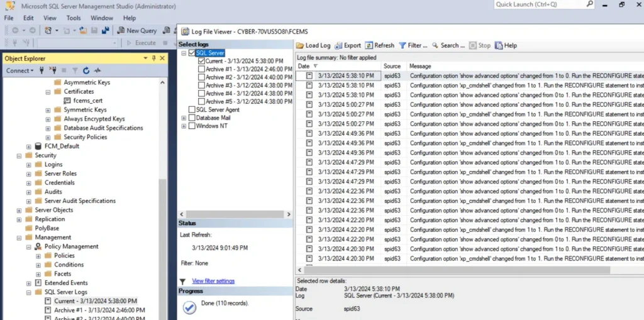Enable the SQL Server Agent logs checkbox
This screenshot has height=320, width=644.
(192, 109)
